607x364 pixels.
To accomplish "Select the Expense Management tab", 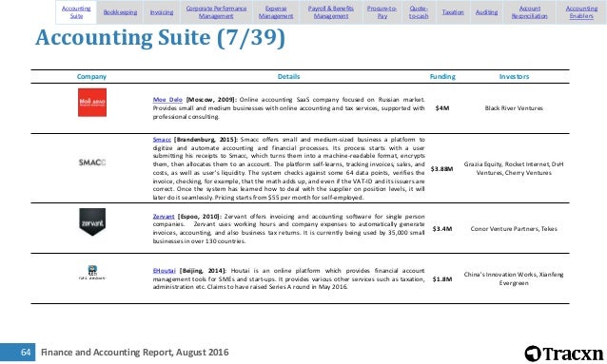I will coord(276,12).
